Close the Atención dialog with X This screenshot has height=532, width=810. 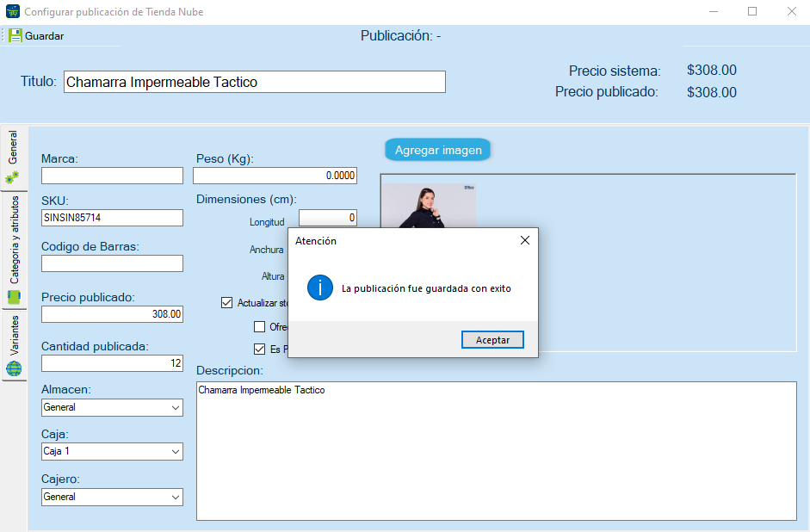[x=525, y=240]
